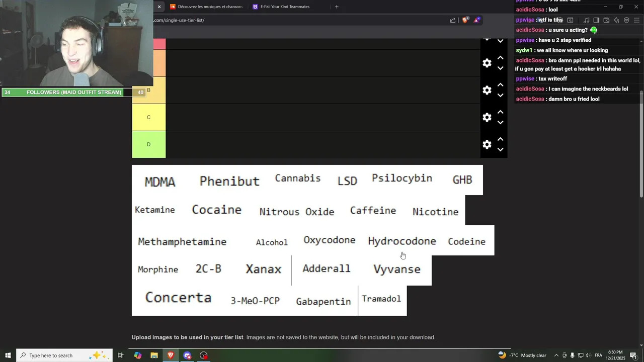Select the GHB image tile
This screenshot has height=362, width=644.
pos(462,180)
